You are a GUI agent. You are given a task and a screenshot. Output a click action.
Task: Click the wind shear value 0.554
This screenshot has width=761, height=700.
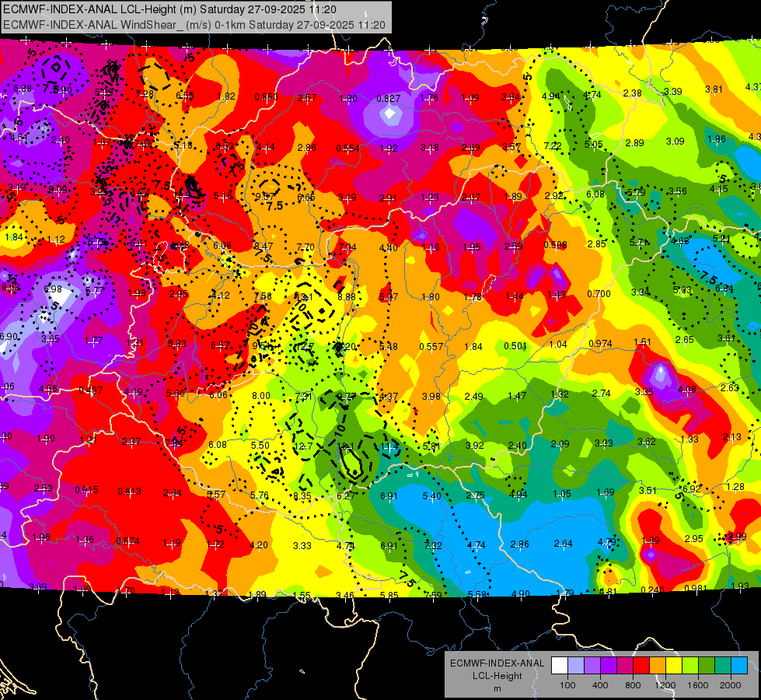coord(348,148)
